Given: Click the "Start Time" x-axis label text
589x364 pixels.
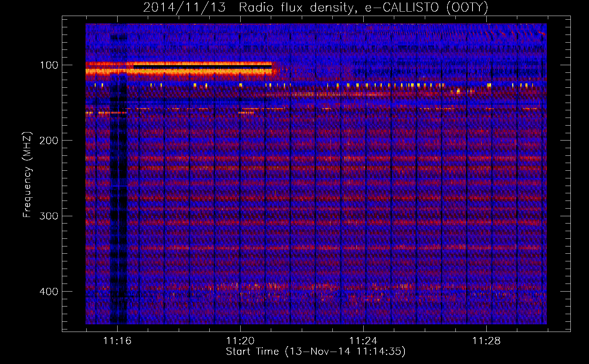Looking at the screenshot, I should coord(252,352).
